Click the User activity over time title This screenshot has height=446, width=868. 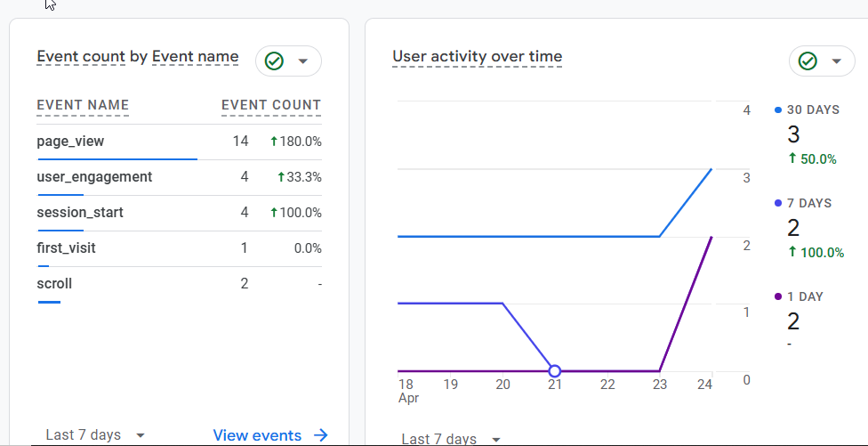click(477, 57)
